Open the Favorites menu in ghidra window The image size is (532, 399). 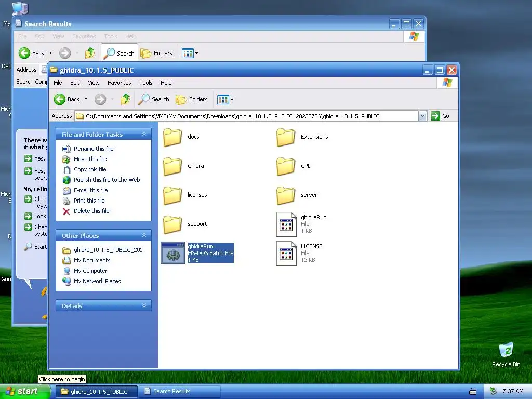119,83
